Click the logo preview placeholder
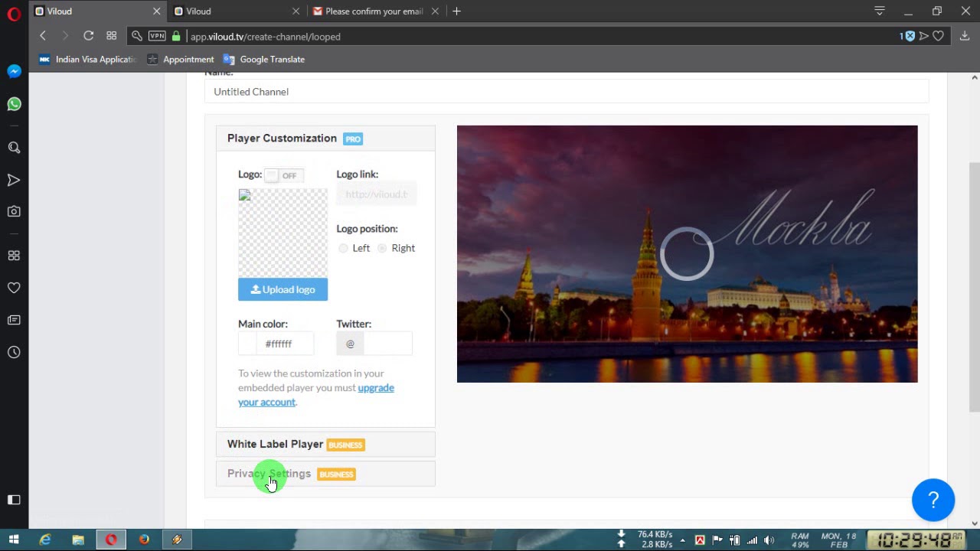 pyautogui.click(x=283, y=233)
